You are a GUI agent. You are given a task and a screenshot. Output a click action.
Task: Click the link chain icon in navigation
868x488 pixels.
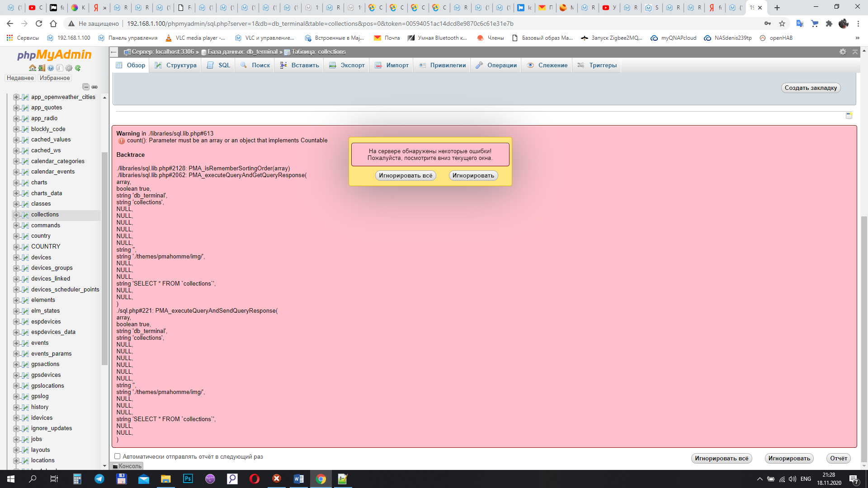coord(94,87)
